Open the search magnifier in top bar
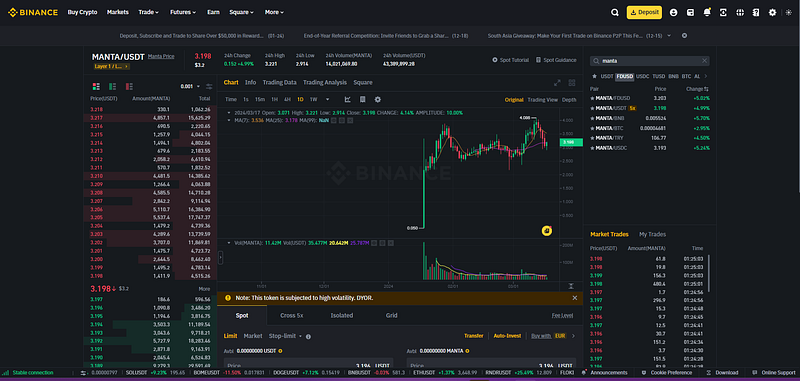 (x=615, y=12)
